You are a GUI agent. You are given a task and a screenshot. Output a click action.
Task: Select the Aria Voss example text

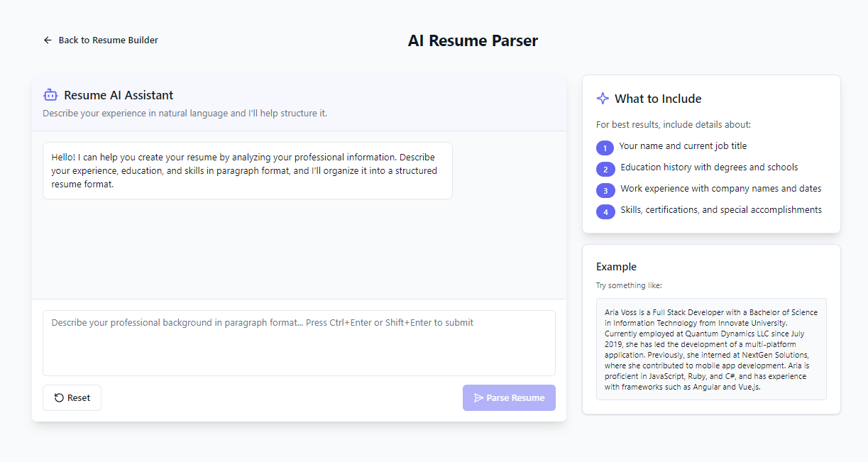point(711,349)
